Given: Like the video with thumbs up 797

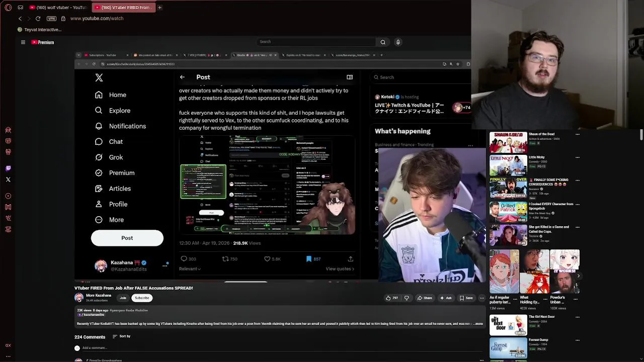Looking at the screenshot, I should (392, 298).
